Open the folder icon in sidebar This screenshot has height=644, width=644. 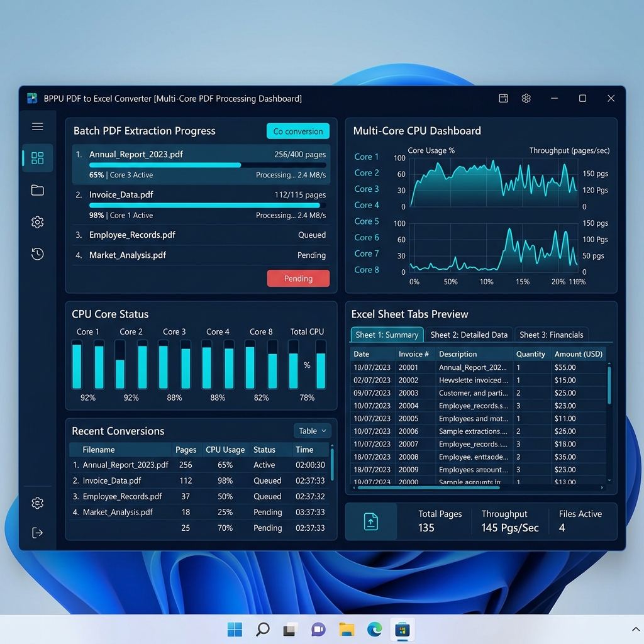(x=37, y=190)
